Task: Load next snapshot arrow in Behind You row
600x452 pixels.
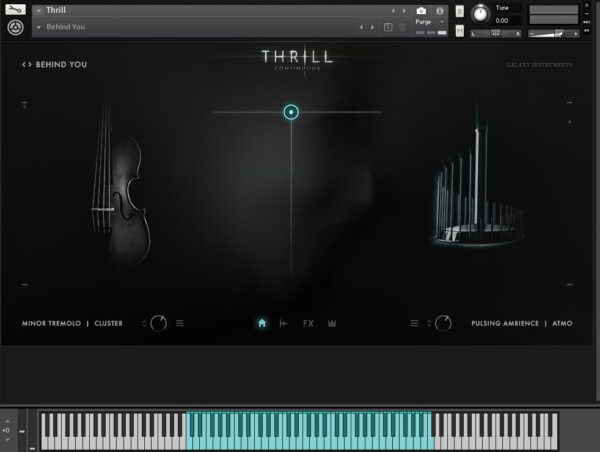Action: (x=372, y=27)
